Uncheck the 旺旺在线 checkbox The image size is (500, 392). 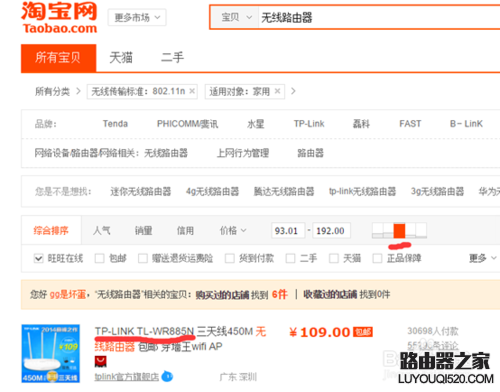[39, 258]
